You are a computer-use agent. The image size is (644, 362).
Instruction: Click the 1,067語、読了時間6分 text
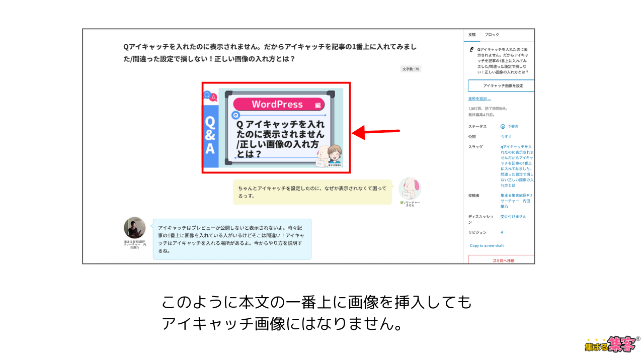pos(488,109)
